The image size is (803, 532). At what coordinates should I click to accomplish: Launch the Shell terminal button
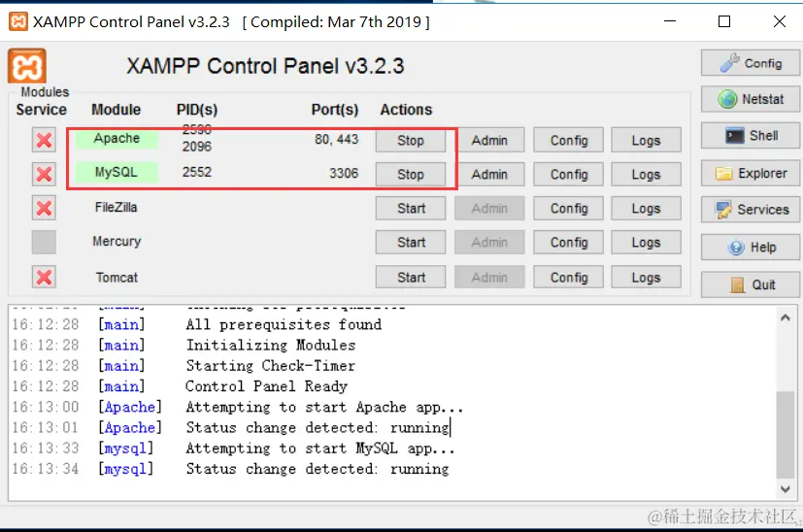tap(751, 136)
